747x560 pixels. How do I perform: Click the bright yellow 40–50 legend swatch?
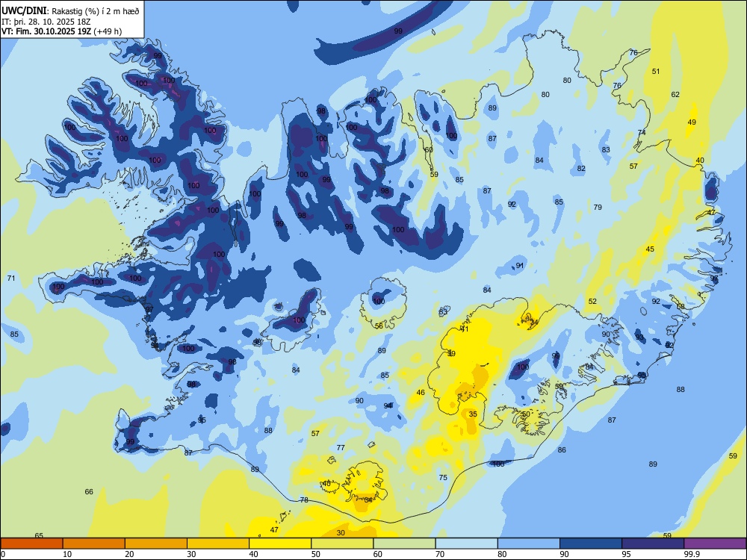(280, 544)
